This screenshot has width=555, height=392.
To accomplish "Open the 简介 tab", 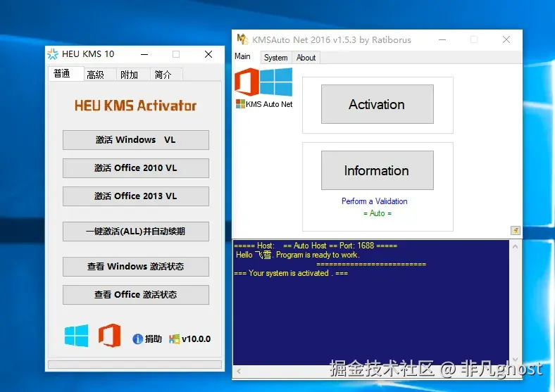I will [x=166, y=75].
